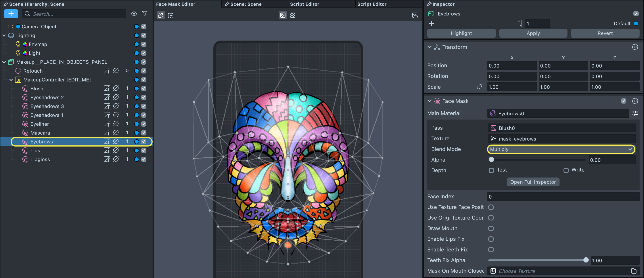644x278 pixels.
Task: Open the Face Mask component settings gear
Action: coord(635,101)
